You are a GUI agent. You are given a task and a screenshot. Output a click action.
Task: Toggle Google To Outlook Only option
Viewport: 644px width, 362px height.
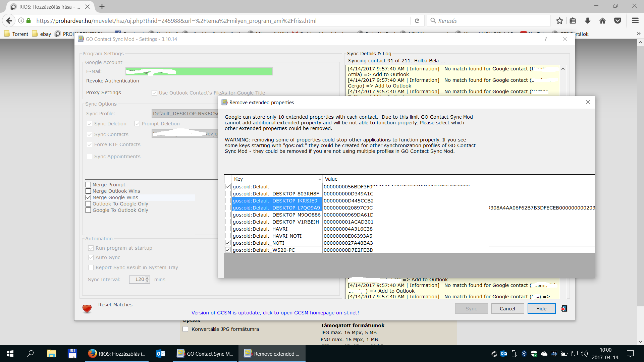(88, 210)
